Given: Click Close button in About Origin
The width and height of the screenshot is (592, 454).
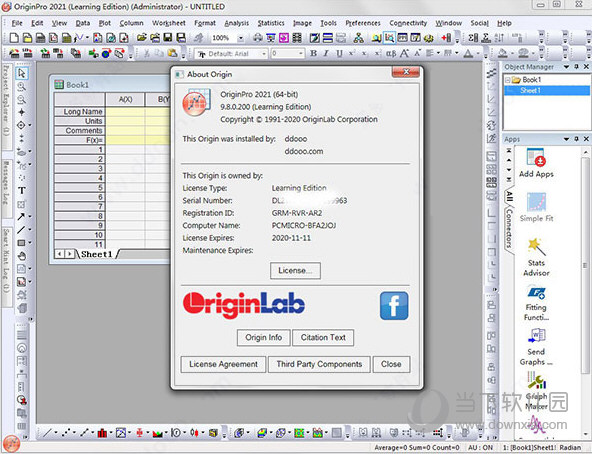Looking at the screenshot, I should click(x=391, y=364).
